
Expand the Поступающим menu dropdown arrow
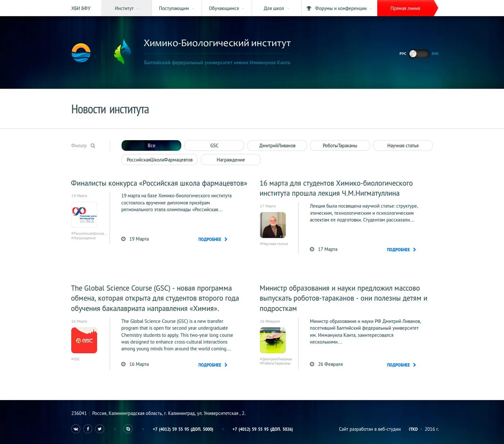(x=193, y=9)
